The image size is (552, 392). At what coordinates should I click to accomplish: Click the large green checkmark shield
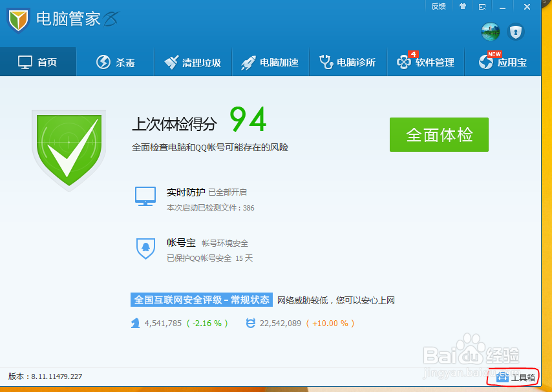click(69, 150)
